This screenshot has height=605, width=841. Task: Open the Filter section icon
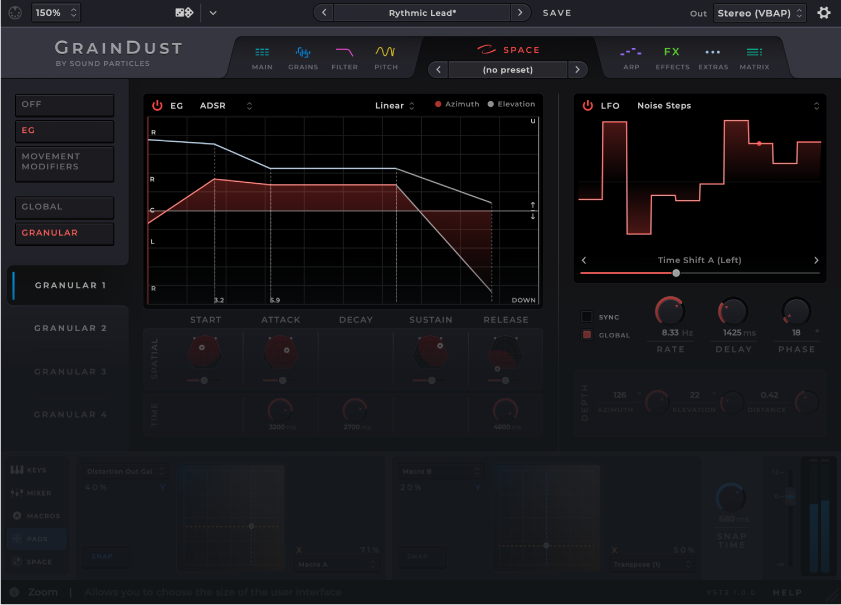pos(344,56)
